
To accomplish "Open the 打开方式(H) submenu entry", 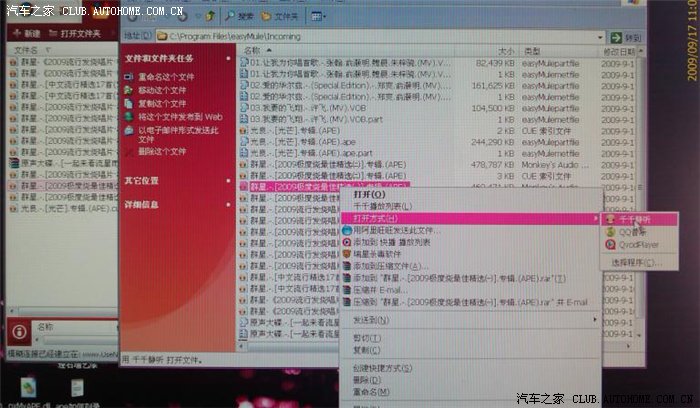I will pos(370,217).
